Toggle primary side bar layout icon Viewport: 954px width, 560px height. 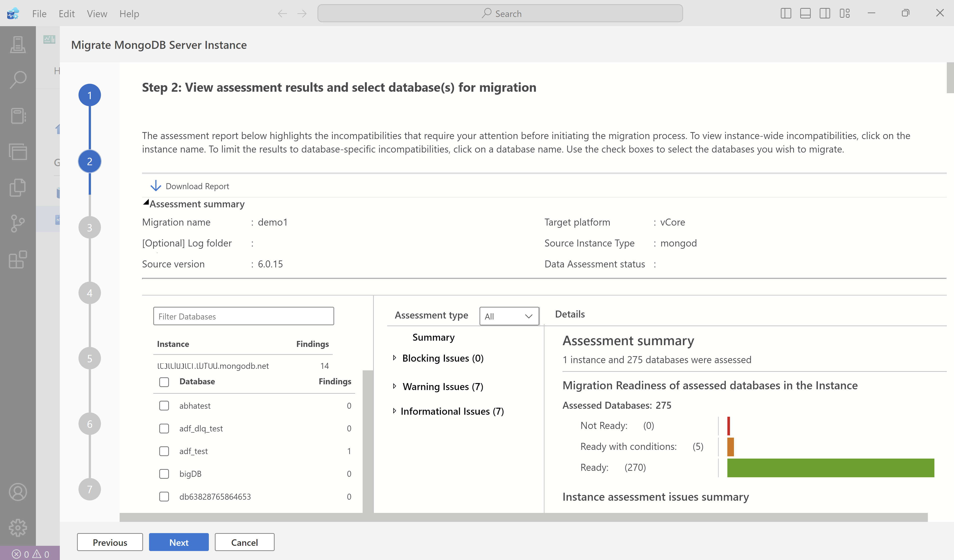[x=786, y=13]
